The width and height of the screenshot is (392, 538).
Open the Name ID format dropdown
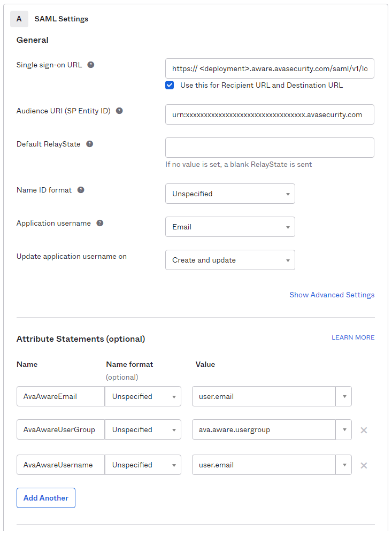pyautogui.click(x=230, y=194)
